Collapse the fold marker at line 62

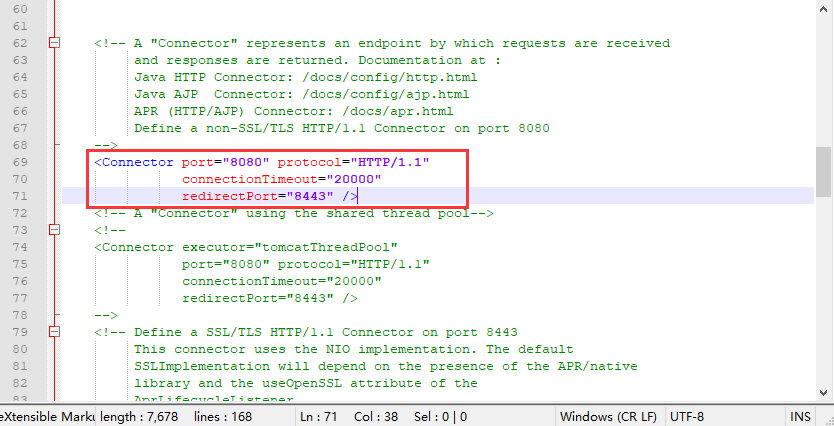point(54,43)
